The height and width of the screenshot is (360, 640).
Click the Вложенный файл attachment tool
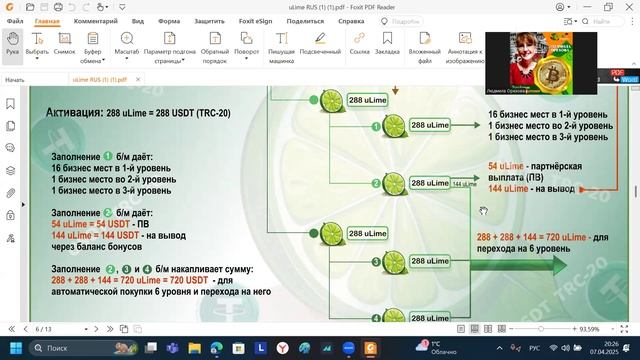click(x=424, y=47)
